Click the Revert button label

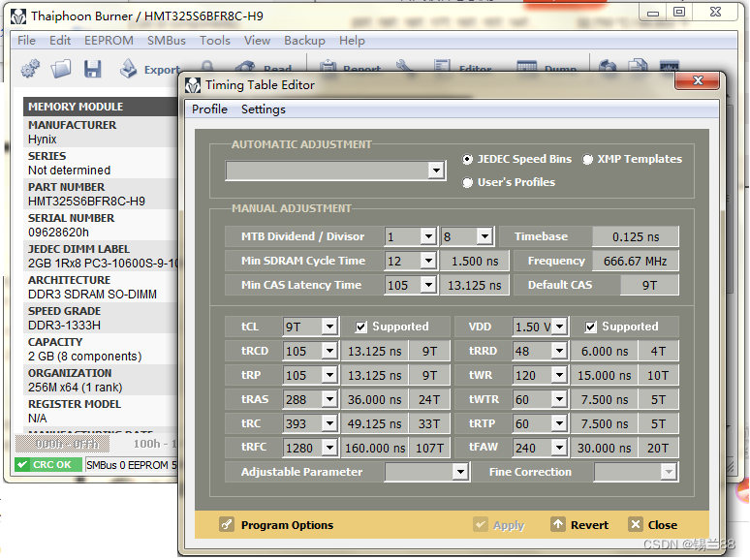pos(589,525)
